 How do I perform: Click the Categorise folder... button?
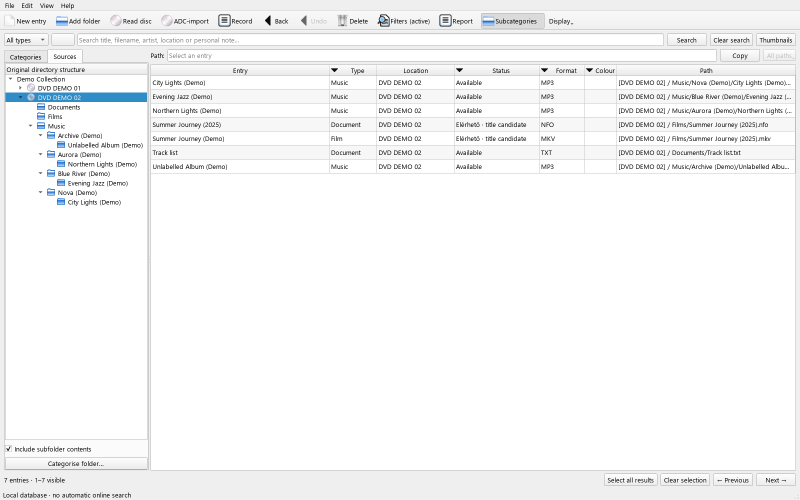[76, 464]
